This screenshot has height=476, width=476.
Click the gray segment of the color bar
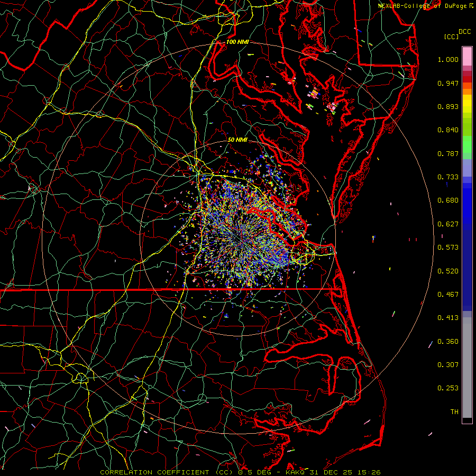point(467,368)
